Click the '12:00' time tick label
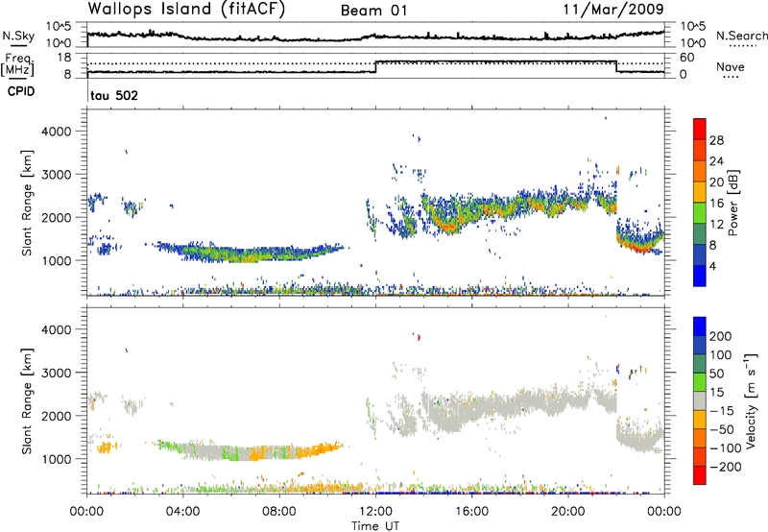Screen dimensions: 768x532 tap(375, 512)
